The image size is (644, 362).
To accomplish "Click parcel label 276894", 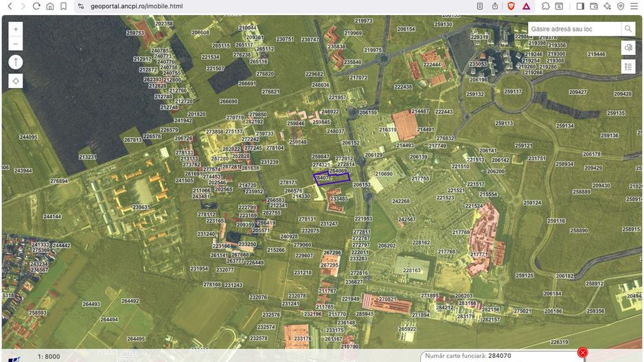I will coord(59,181).
